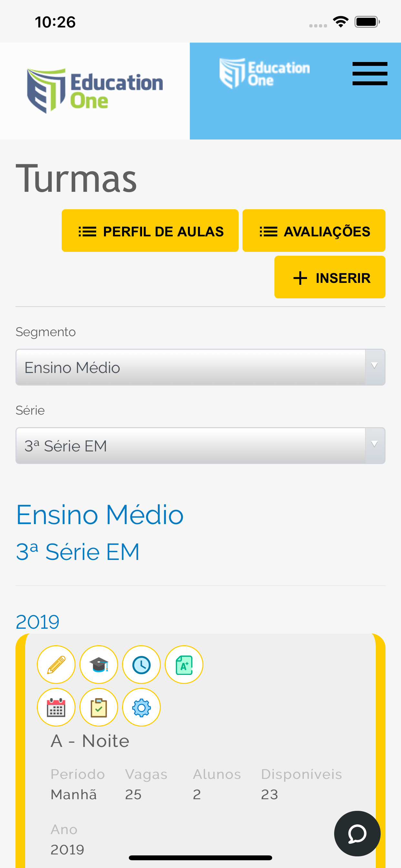
Task: Open the graduation cap students icon
Action: tap(99, 665)
